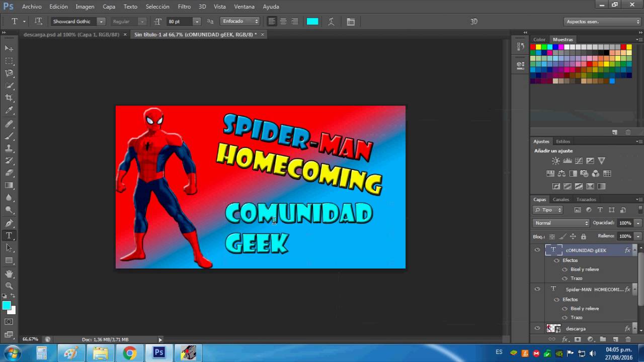Choose the Eyedropper tool

click(9, 111)
